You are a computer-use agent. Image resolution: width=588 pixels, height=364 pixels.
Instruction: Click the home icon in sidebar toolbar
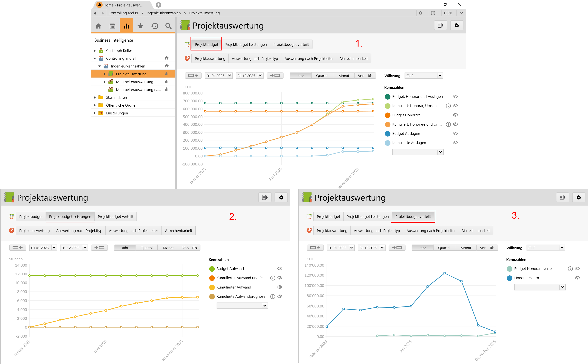(98, 26)
